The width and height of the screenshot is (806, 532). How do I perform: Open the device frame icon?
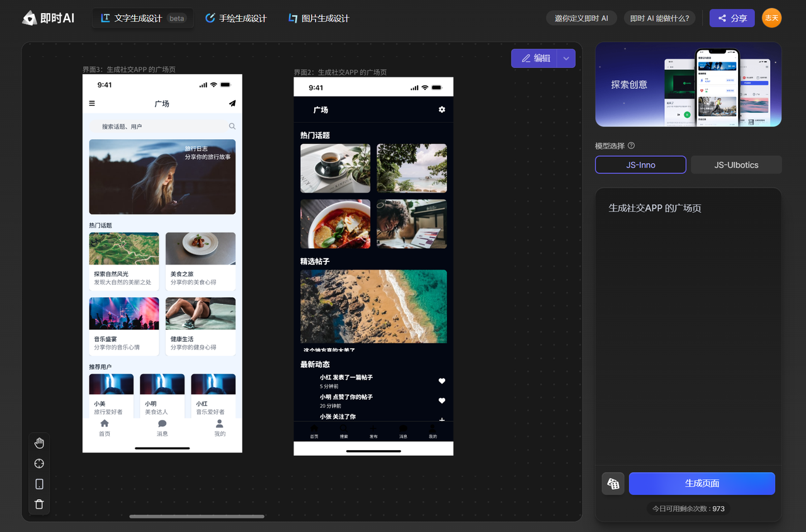(39, 484)
